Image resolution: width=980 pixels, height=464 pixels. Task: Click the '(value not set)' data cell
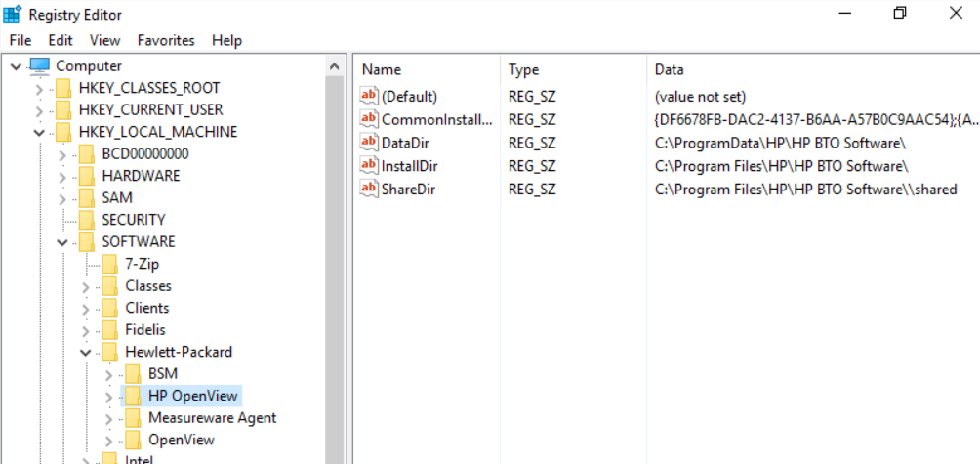(701, 97)
